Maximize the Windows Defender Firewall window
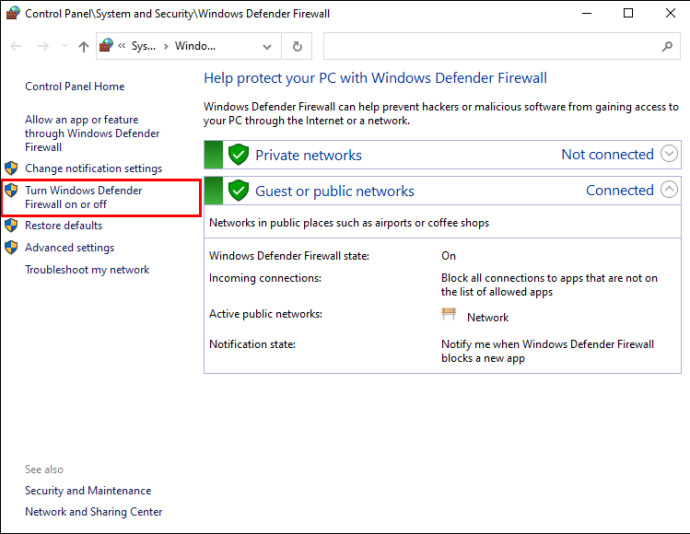Screen dimensions: 690x534 628,13
